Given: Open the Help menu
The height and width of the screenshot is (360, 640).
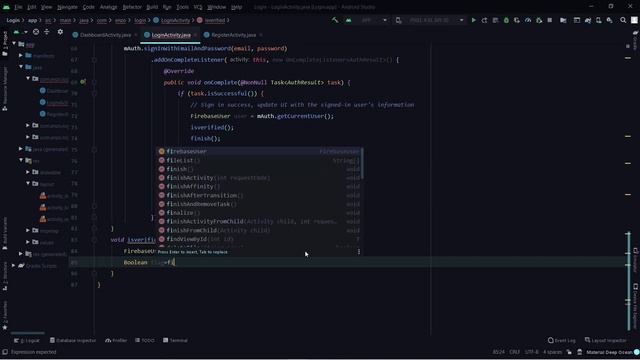Looking at the screenshot, I should coord(236,7).
